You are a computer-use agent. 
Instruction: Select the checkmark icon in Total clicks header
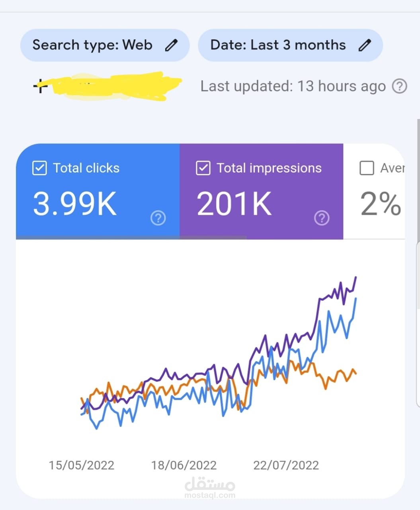click(x=39, y=168)
